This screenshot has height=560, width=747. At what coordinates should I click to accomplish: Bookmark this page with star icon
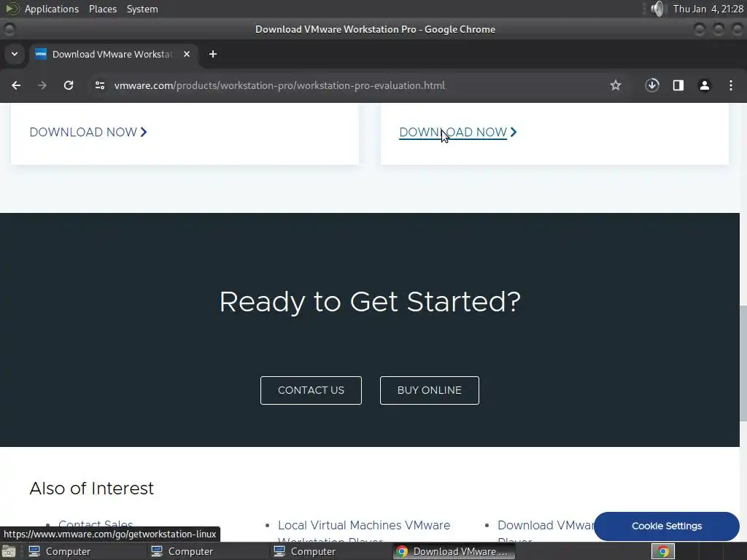click(x=616, y=85)
